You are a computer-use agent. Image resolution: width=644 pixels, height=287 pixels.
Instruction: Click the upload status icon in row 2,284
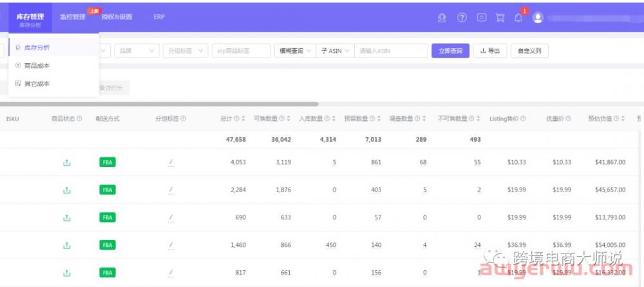pos(66,190)
